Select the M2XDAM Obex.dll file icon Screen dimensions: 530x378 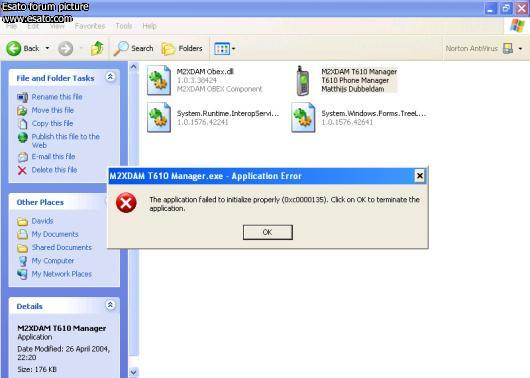point(159,80)
